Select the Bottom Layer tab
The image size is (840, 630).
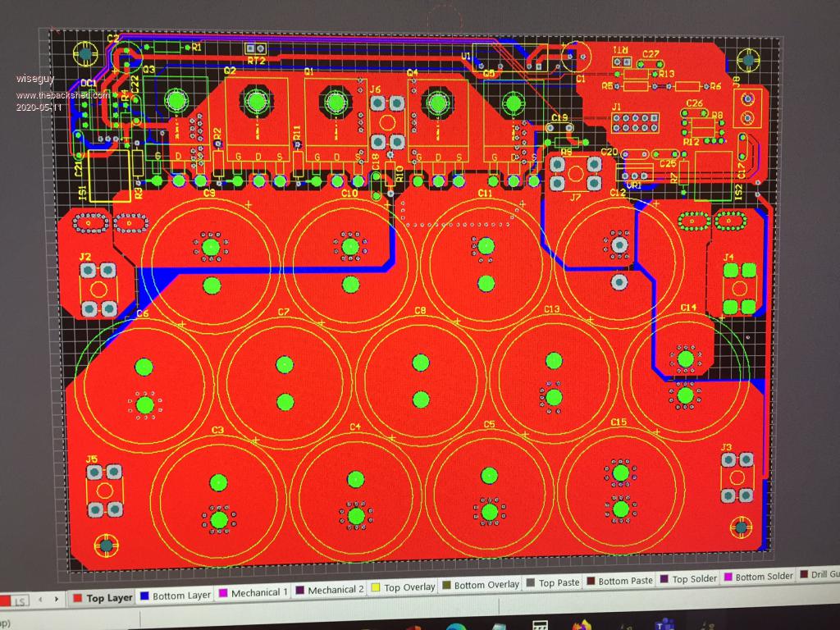(x=180, y=595)
